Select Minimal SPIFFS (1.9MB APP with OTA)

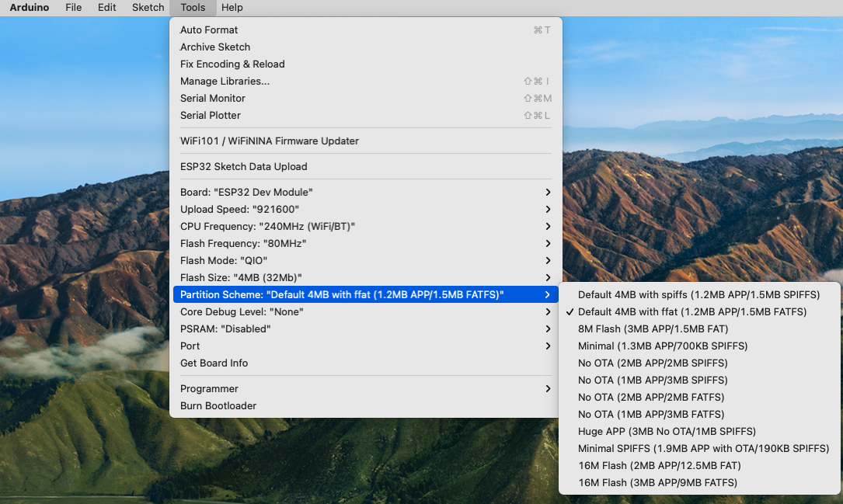(699, 449)
